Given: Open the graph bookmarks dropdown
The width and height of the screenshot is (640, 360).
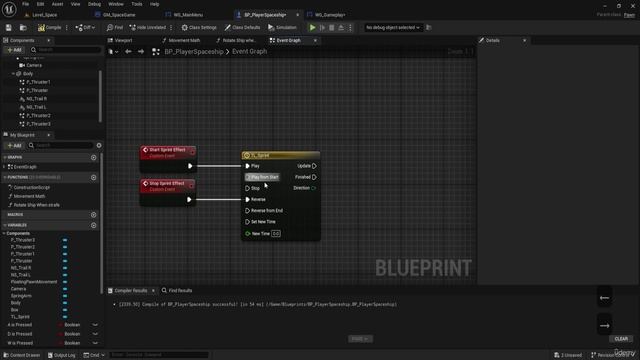Looking at the screenshot, I should (113, 51).
